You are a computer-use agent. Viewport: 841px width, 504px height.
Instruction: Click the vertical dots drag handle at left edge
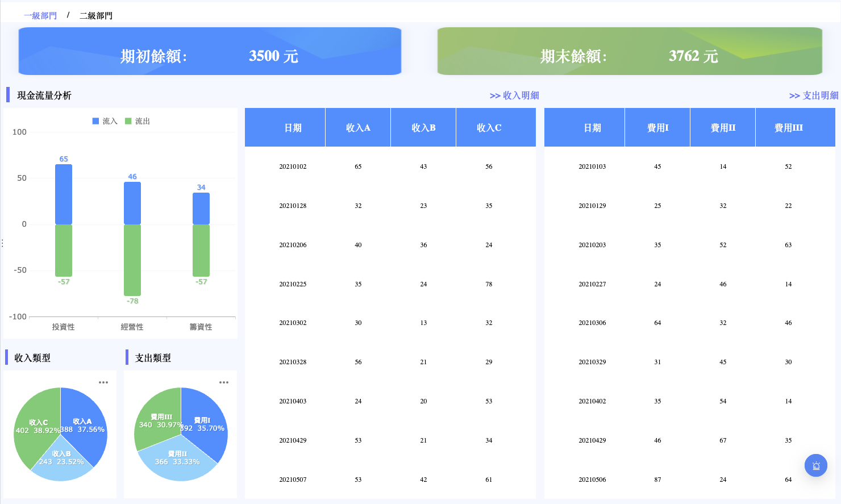tap(2, 243)
